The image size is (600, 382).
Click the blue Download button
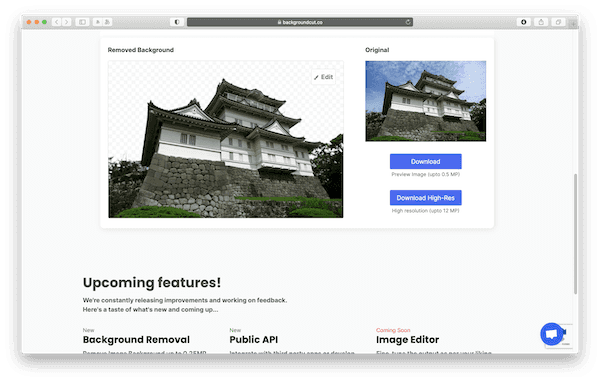pyautogui.click(x=426, y=162)
